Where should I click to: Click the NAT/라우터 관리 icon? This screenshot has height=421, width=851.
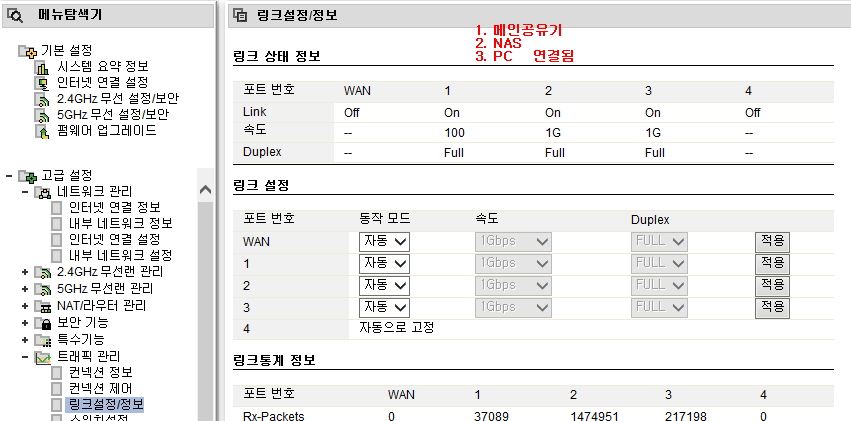[43, 307]
